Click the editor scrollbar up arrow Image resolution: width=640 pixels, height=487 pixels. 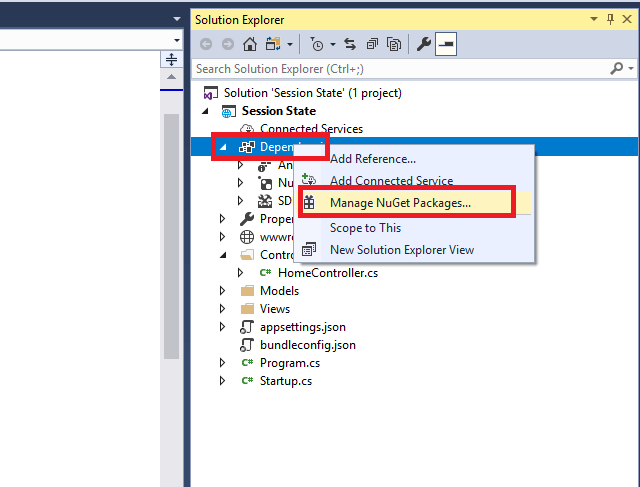(x=171, y=77)
